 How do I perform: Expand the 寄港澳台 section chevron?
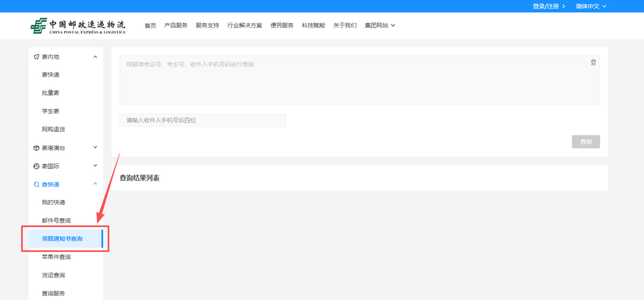[95, 147]
